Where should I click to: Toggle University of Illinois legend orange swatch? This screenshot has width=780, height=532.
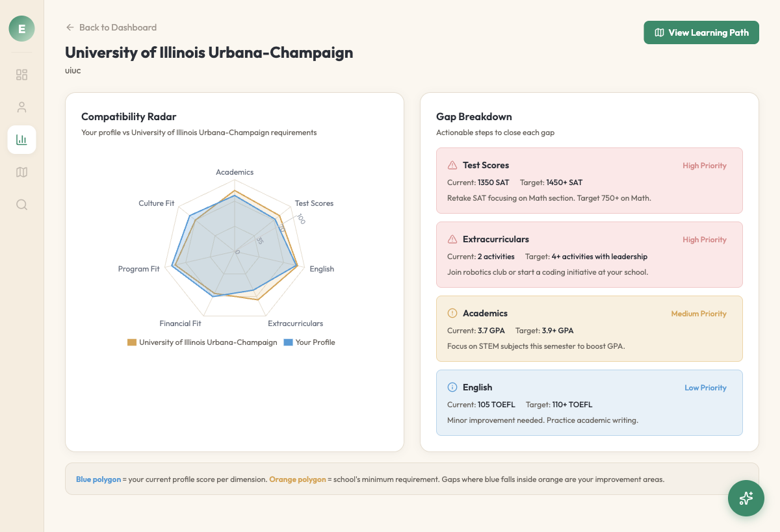point(132,342)
